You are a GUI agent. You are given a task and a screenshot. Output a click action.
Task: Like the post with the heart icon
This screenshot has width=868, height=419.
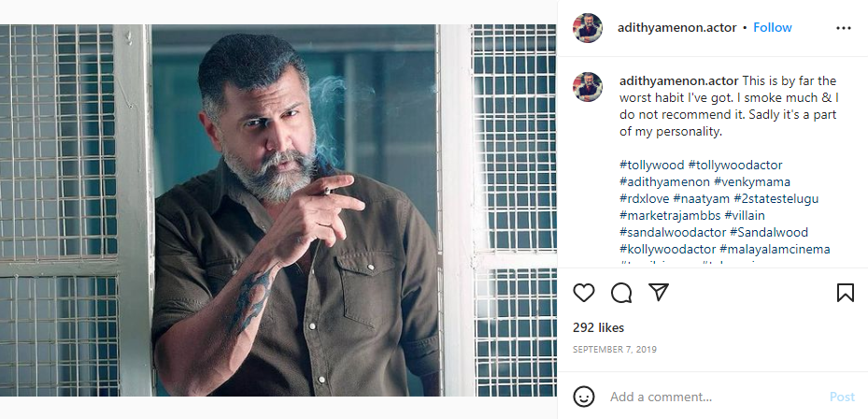584,293
